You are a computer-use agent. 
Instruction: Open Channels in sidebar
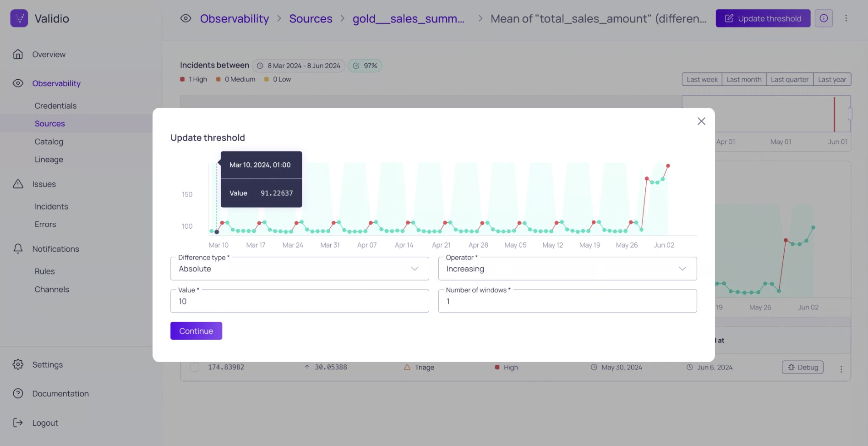coord(52,290)
